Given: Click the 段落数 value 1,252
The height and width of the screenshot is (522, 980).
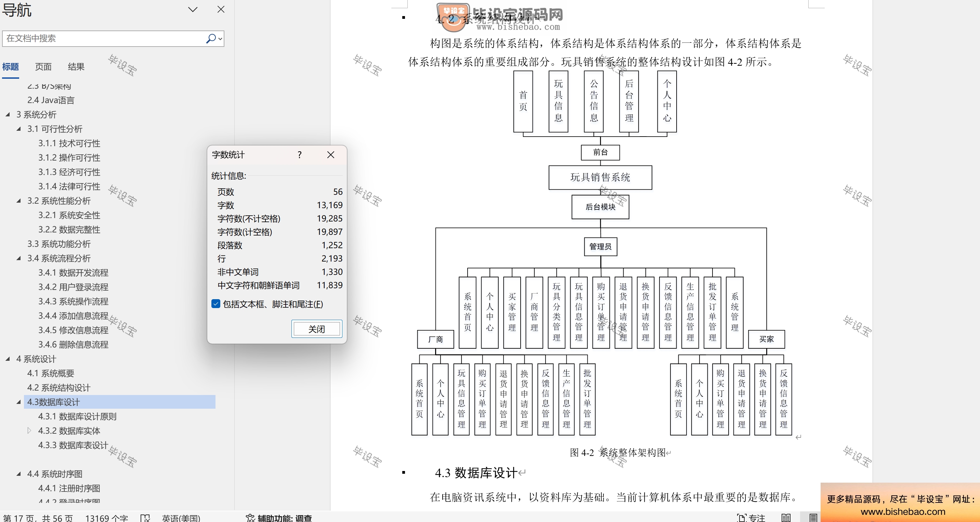Looking at the screenshot, I should click(x=332, y=245).
